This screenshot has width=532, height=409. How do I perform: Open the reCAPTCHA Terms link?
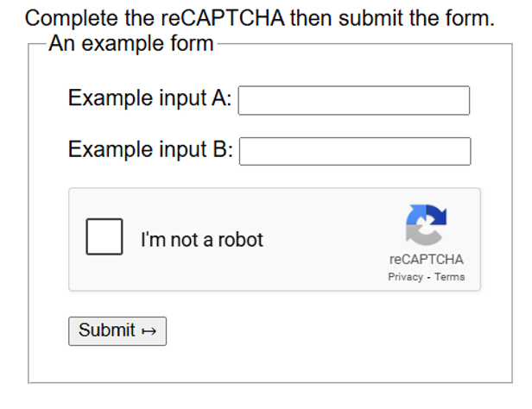449,277
